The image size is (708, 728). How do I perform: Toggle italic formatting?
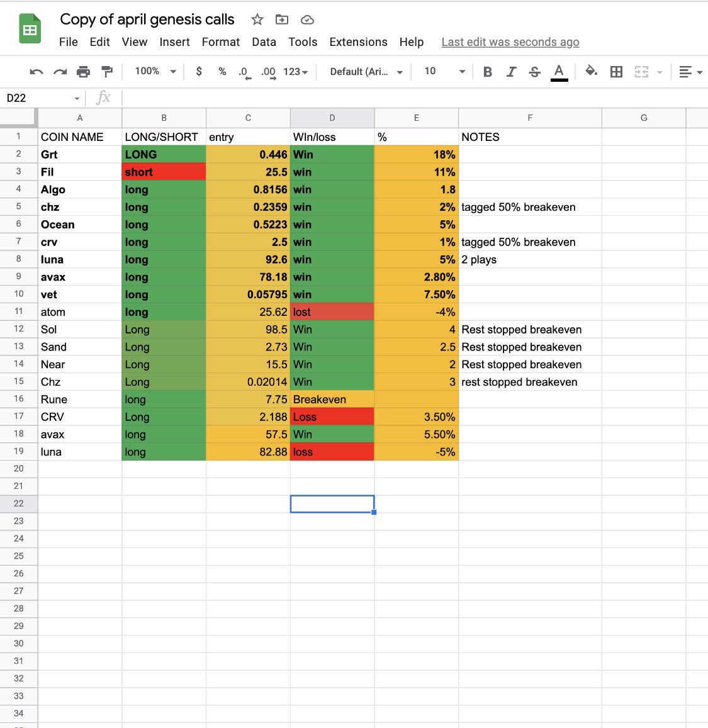coord(511,72)
